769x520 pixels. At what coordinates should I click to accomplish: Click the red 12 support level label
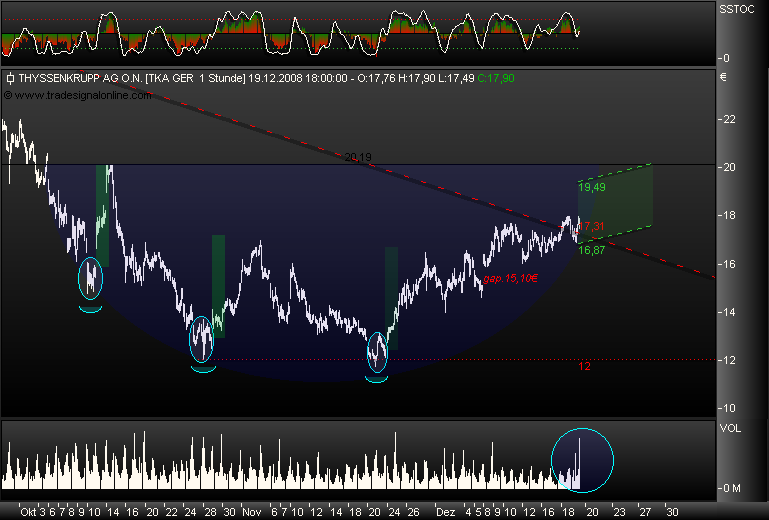584,366
